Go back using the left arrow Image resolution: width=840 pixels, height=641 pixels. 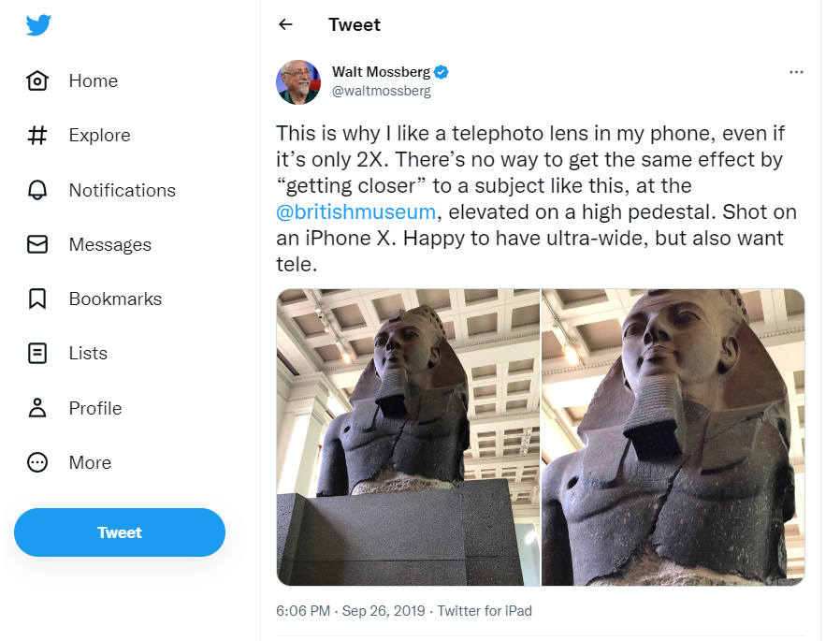coord(286,25)
